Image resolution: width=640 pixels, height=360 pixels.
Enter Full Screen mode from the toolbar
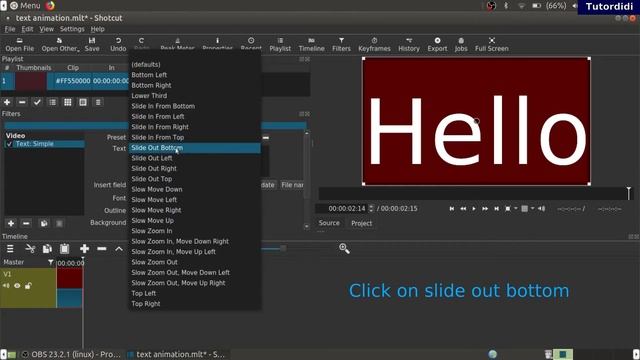click(491, 44)
